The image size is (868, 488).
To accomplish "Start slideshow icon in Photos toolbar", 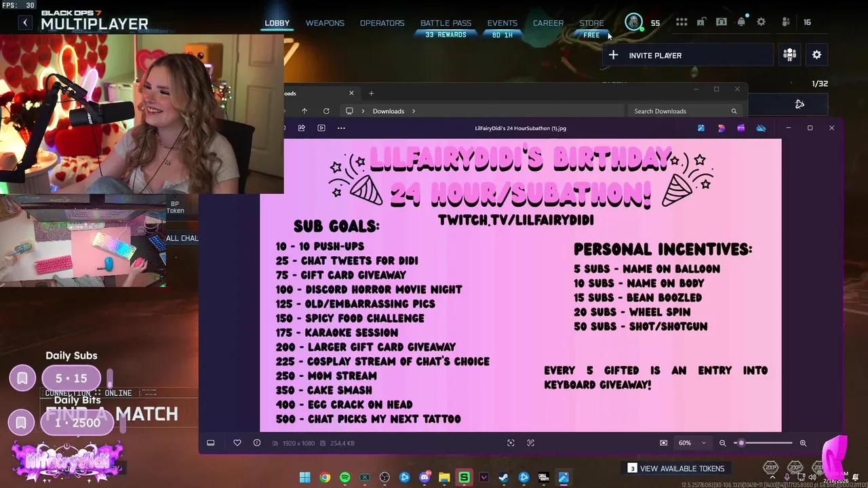I will tap(321, 128).
